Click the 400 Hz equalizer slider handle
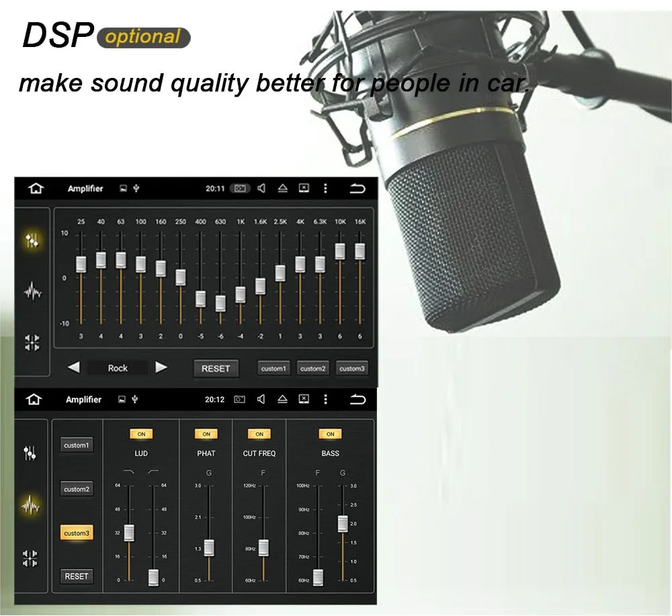This screenshot has height=616, width=672. 200,299
